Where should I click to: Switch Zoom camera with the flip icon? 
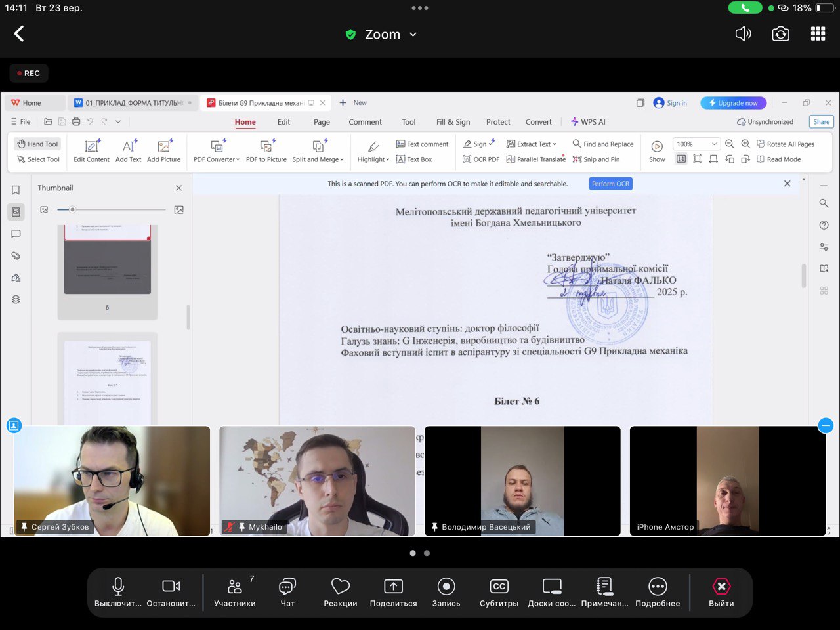click(780, 34)
